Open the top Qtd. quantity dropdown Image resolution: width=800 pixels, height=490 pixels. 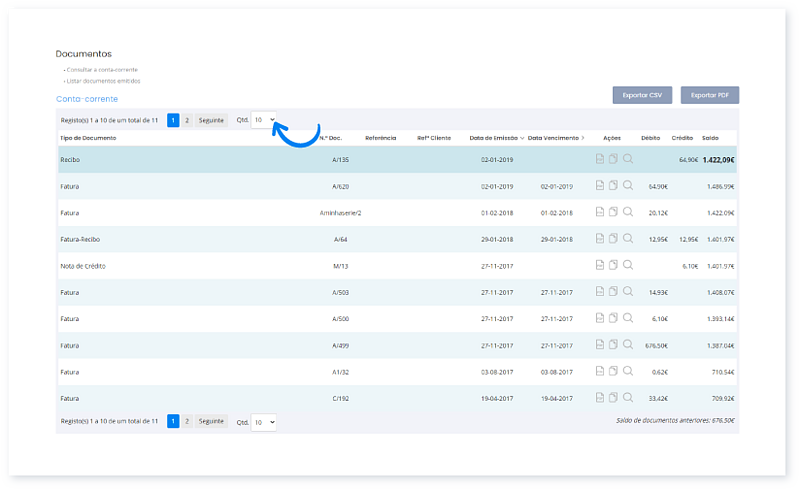coord(264,120)
